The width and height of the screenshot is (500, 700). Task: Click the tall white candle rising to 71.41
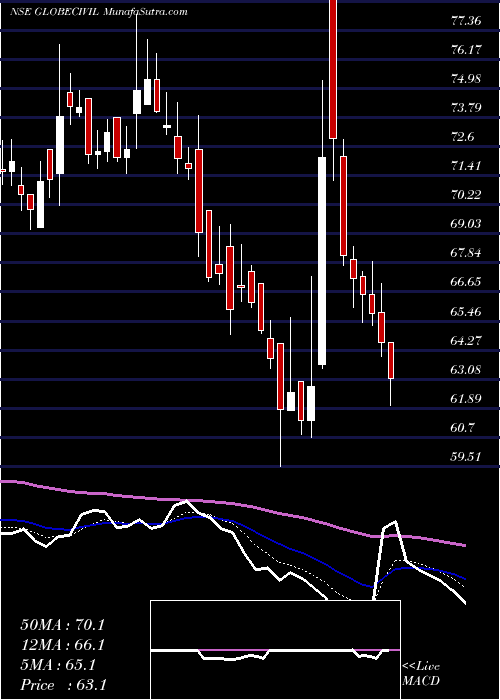click(322, 261)
